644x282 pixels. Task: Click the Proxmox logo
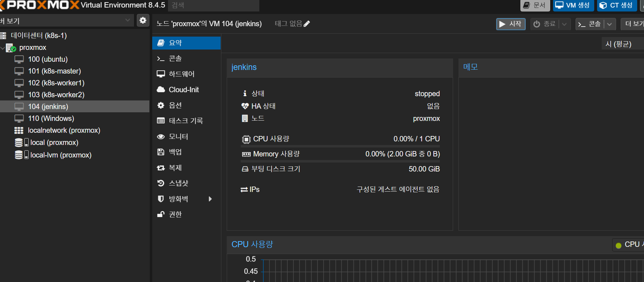coord(39,5)
